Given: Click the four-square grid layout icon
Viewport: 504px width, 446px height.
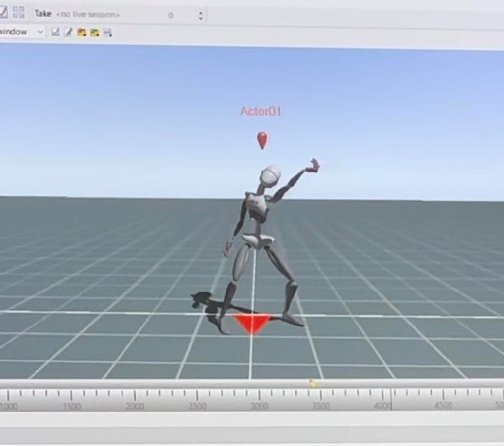Looking at the screenshot, I should coord(18,13).
